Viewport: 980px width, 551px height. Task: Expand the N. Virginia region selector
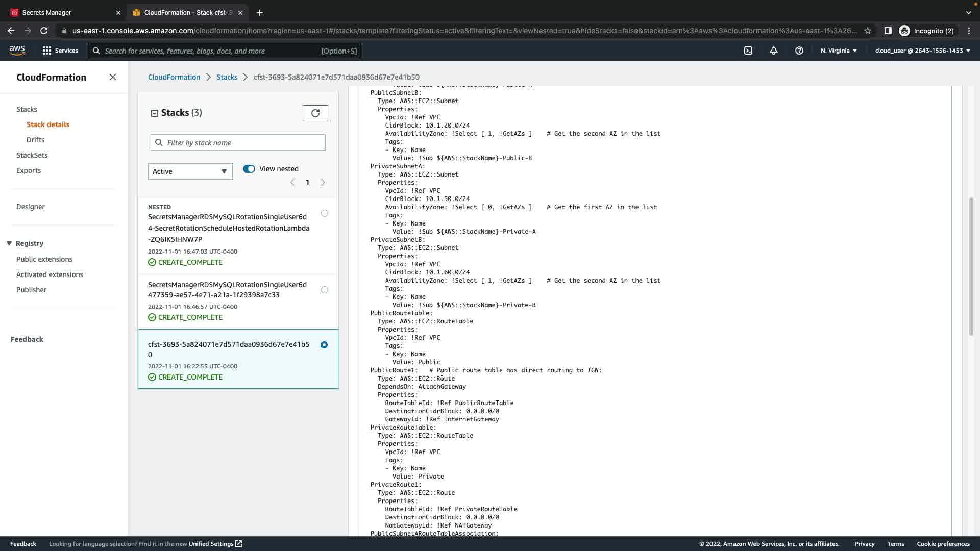click(x=839, y=51)
